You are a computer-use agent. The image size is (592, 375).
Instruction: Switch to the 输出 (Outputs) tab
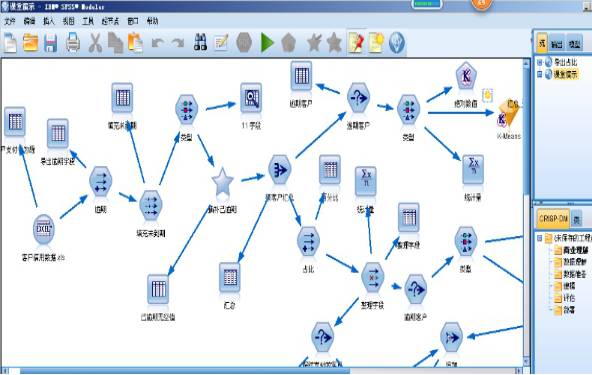(557, 44)
